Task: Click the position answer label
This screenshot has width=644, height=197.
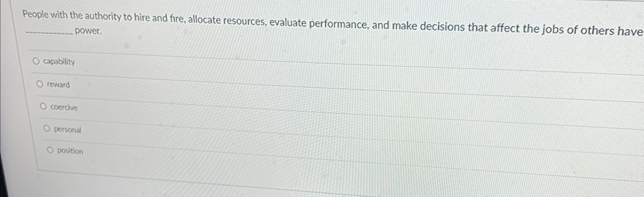Action: pos(70,151)
